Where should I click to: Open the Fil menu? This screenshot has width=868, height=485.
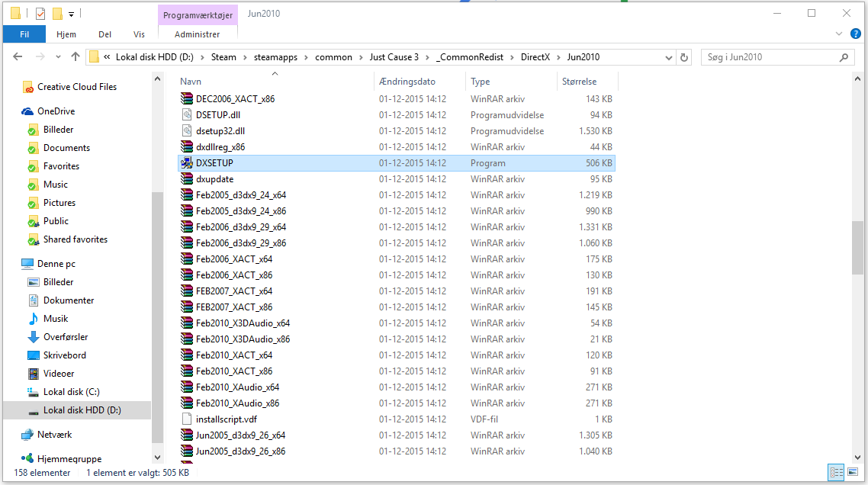pyautogui.click(x=24, y=34)
